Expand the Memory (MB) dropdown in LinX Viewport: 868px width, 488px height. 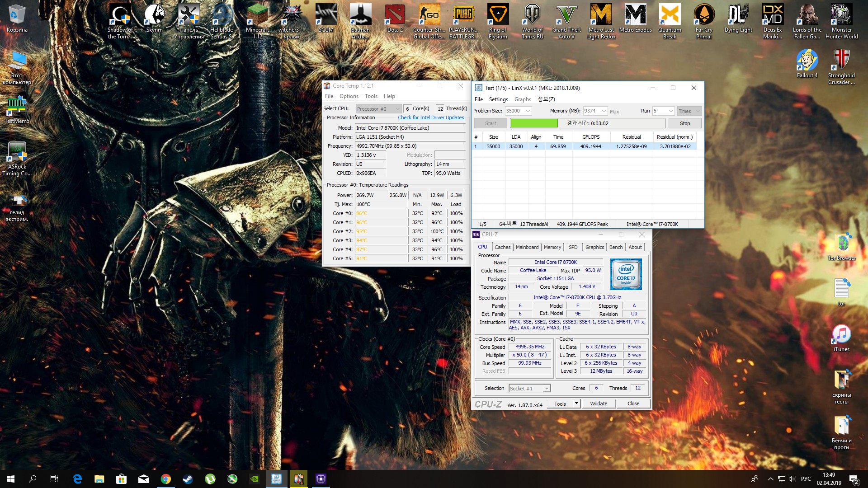pyautogui.click(x=604, y=111)
